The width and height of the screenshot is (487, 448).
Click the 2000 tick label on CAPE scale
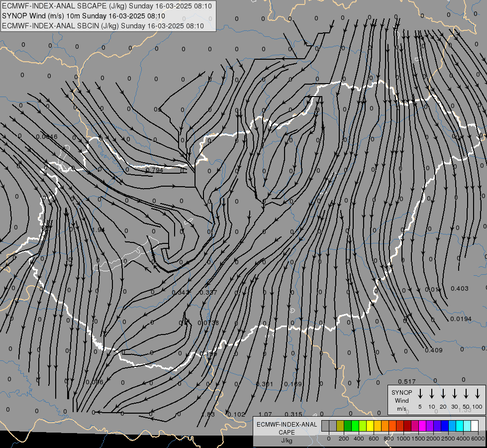pos(433,439)
